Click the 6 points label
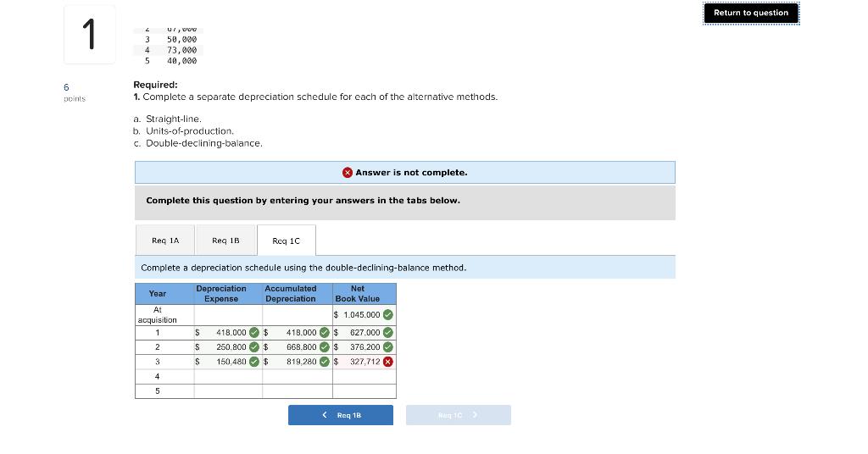 click(75, 92)
